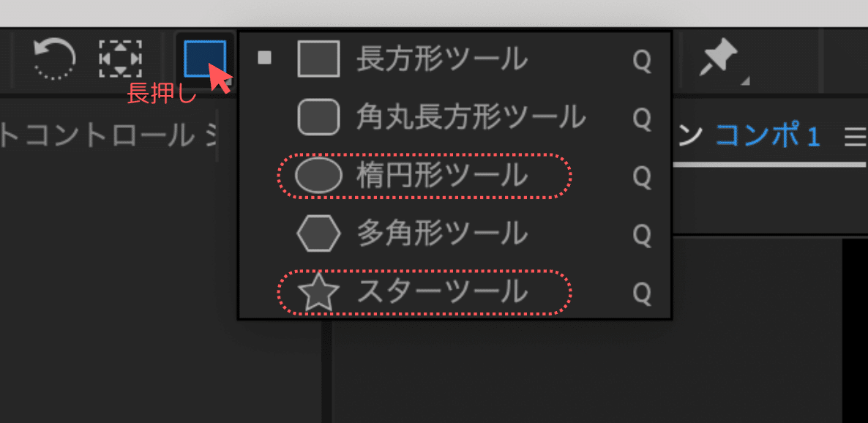Click the rounded rectangle shape icon

coord(318,117)
